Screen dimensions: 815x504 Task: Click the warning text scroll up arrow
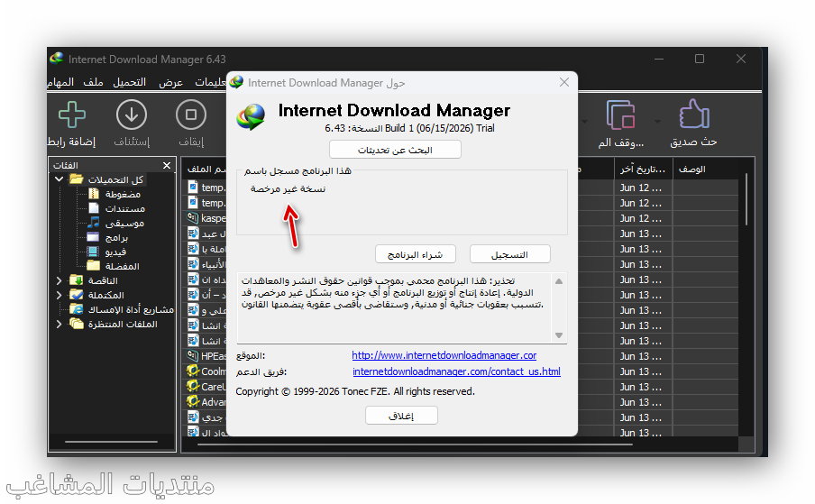pyautogui.click(x=559, y=281)
